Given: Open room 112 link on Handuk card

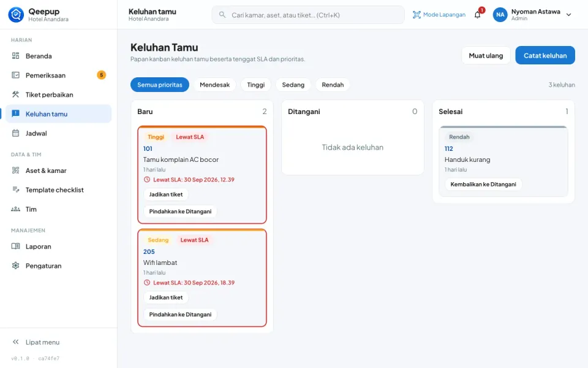Looking at the screenshot, I should click(448, 148).
